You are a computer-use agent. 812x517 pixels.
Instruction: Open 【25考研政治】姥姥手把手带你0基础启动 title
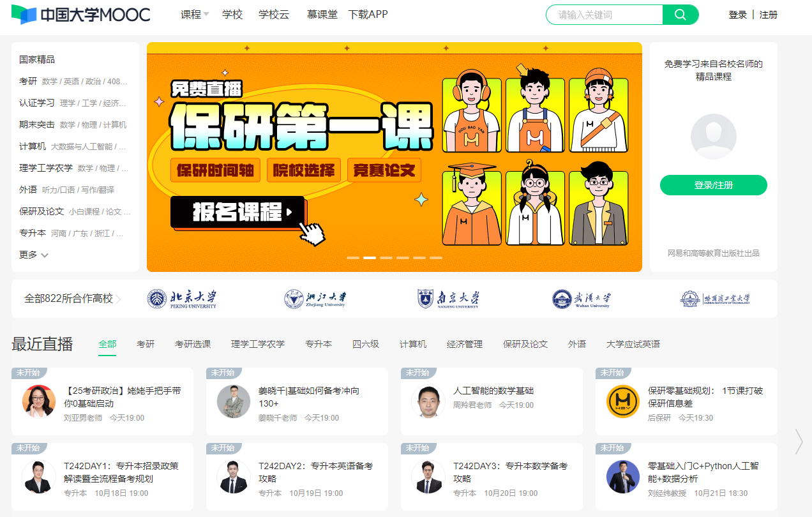pyautogui.click(x=123, y=397)
